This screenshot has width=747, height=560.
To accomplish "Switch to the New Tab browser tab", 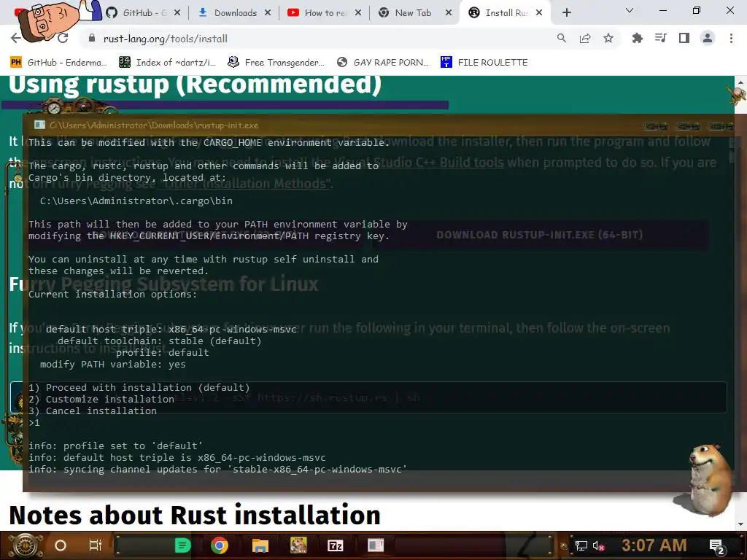I will click(x=413, y=13).
